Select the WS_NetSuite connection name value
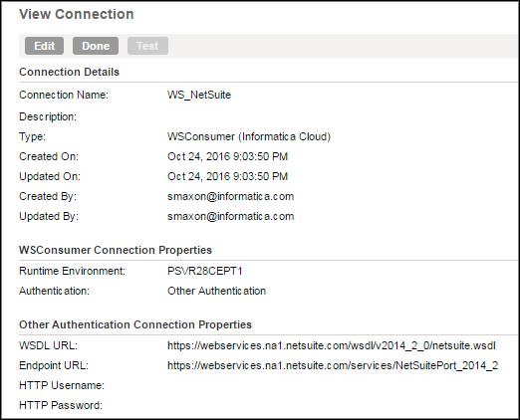The height and width of the screenshot is (420, 520). (199, 95)
